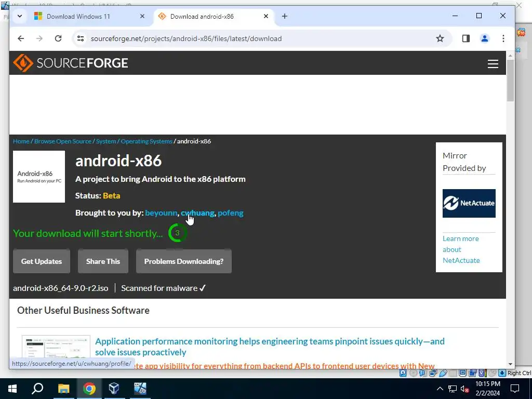This screenshot has width=532, height=399.
Task: Close the Download android-x86 tab
Action: (x=266, y=16)
